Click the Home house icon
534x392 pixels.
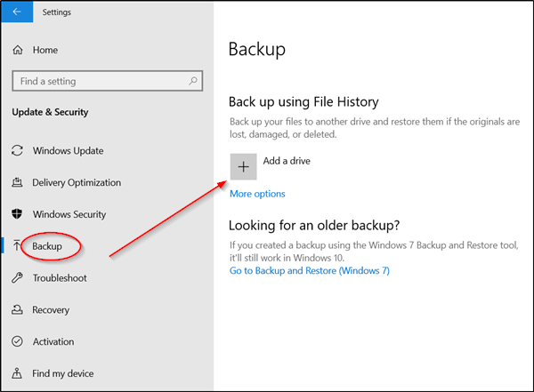point(18,50)
